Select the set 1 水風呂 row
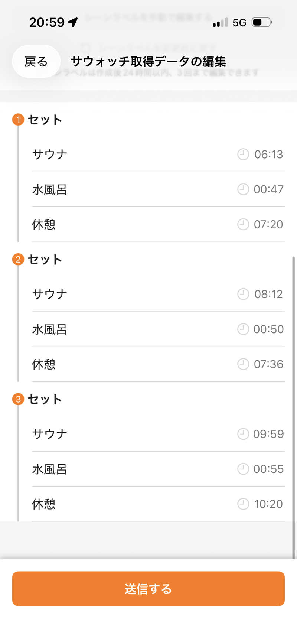The height and width of the screenshot is (644, 297). 158,189
